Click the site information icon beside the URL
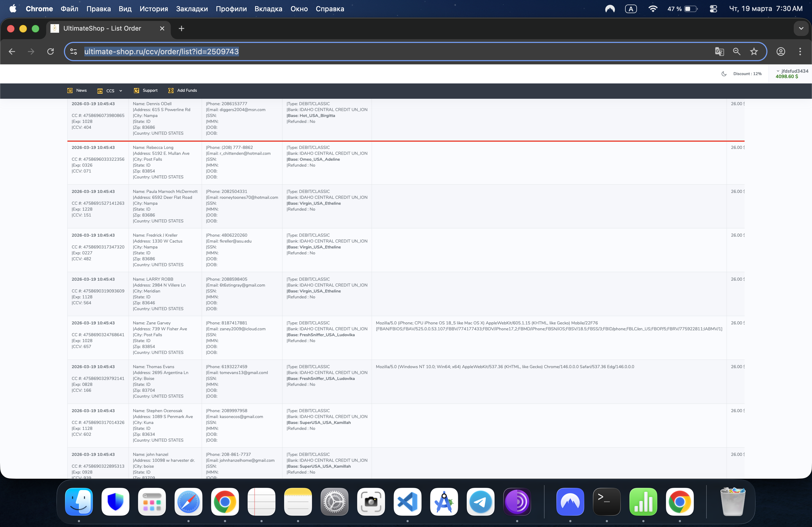Viewport: 812px width, 527px height. (x=73, y=52)
